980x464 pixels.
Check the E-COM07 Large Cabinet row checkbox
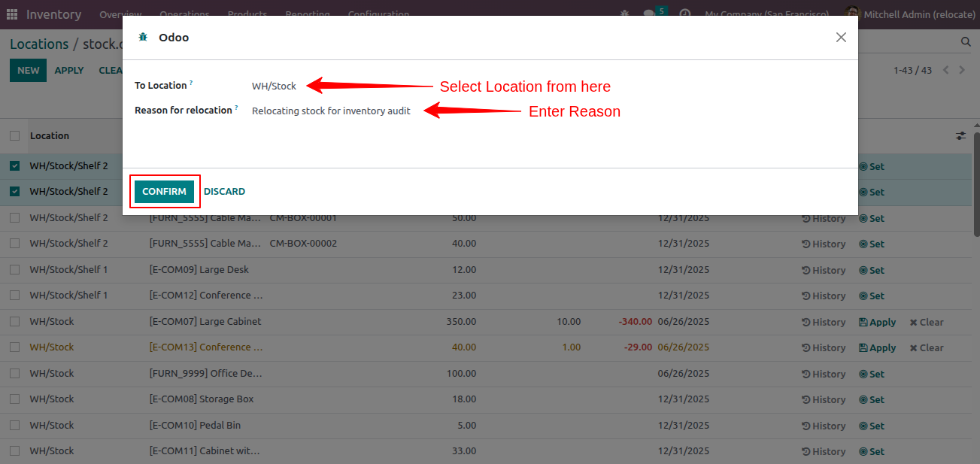pos(15,321)
